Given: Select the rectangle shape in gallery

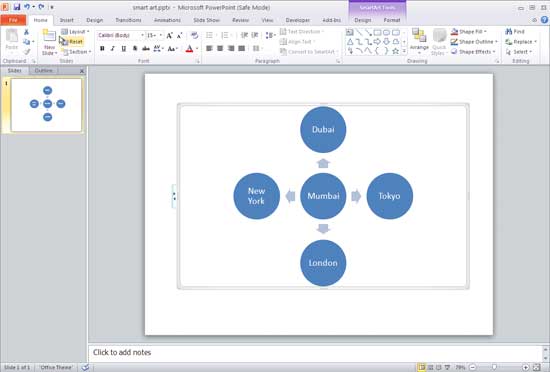Looking at the screenshot, I should pos(377,33).
